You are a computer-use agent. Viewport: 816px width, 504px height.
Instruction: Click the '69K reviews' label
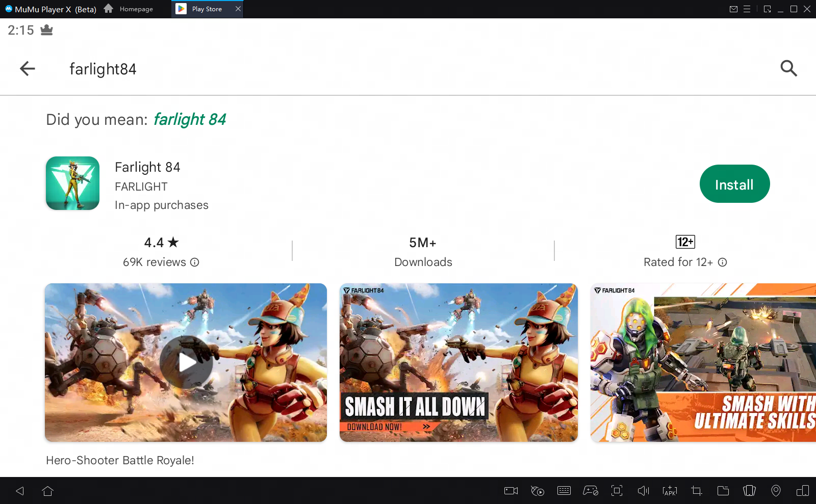155,262
